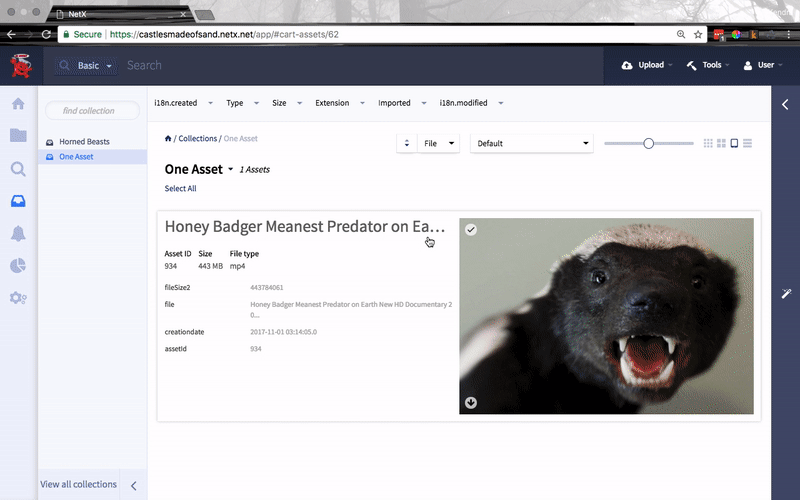Click the thumbnail size slider handle
This screenshot has width=800, height=500.
click(x=648, y=143)
